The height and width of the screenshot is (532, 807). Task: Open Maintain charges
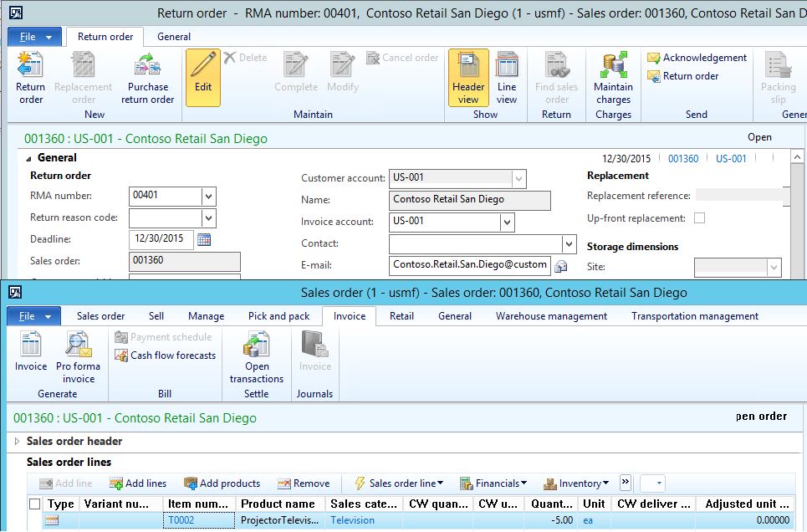[x=613, y=77]
